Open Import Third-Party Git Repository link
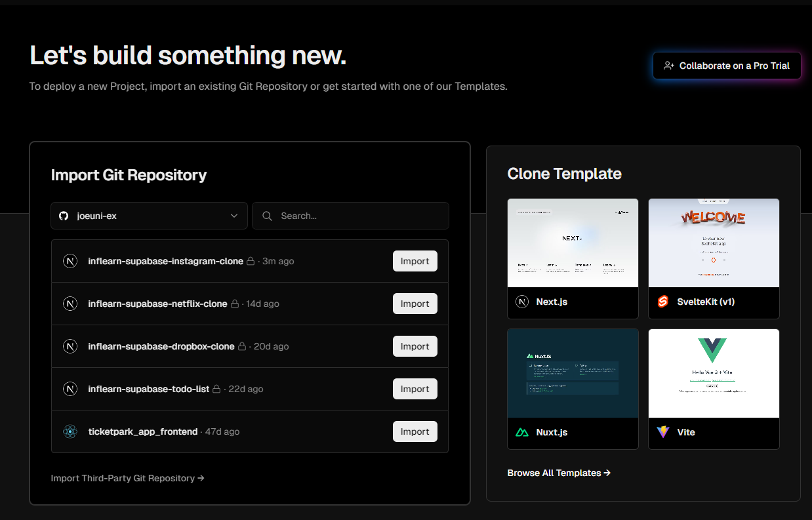 128,478
